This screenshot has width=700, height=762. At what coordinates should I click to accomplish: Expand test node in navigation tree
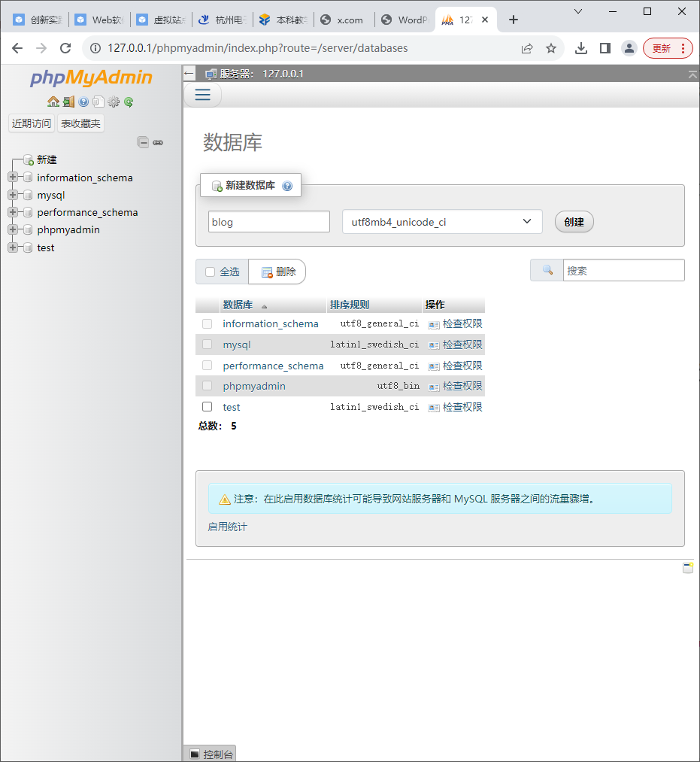[13, 247]
